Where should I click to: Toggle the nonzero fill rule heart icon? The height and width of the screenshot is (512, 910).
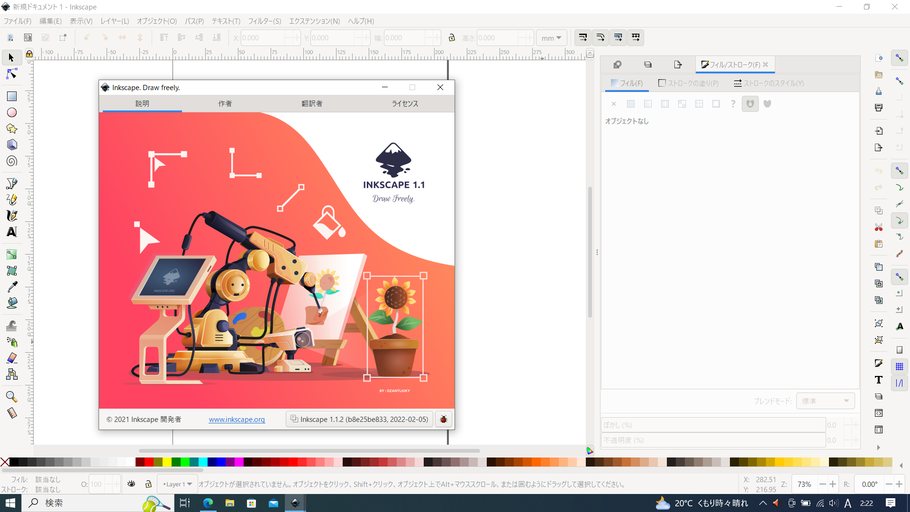click(767, 104)
